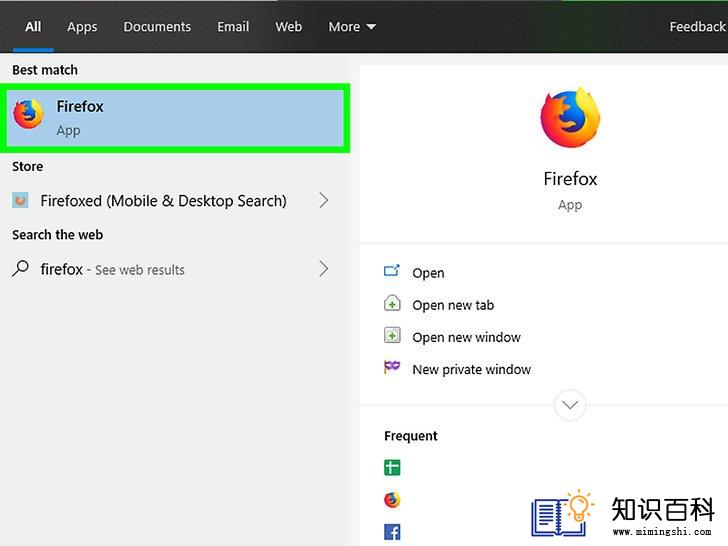
Task: Click the magnifier icon beside firefox
Action: point(20,268)
